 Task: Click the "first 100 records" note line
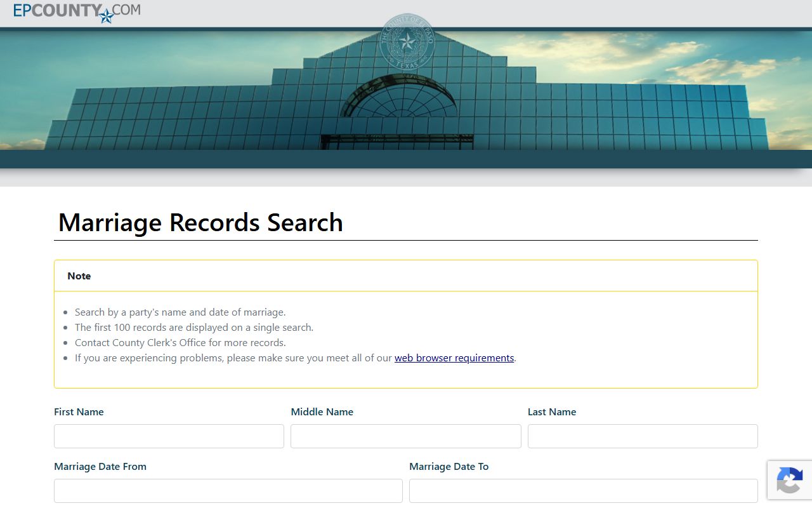[x=194, y=328]
